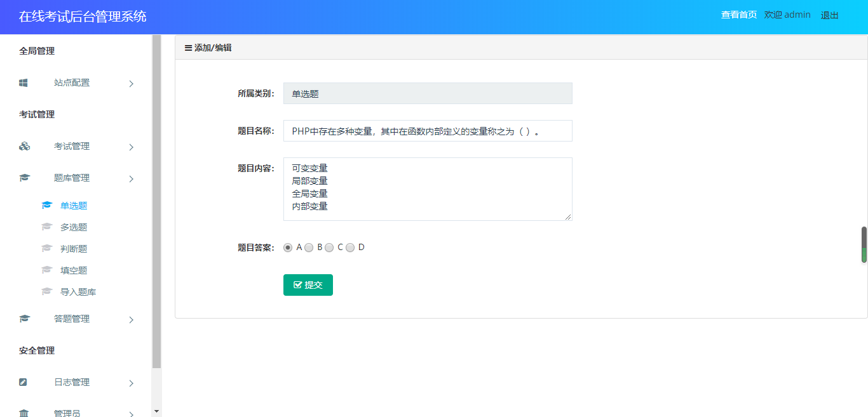This screenshot has height=417, width=868.
Task: Collapse the 题库管理 section chevron
Action: pos(132,178)
